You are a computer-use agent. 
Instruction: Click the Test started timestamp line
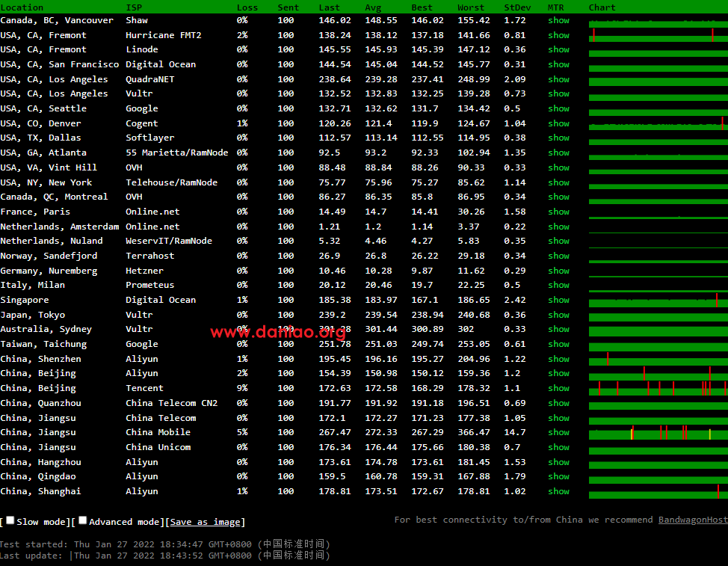[x=165, y=544]
